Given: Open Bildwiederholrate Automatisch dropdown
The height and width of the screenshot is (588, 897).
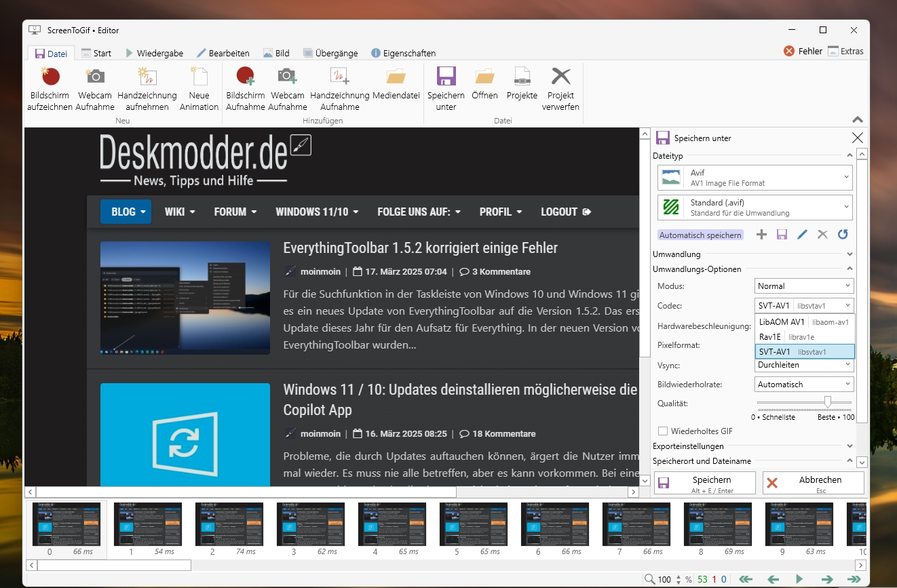Looking at the screenshot, I should click(804, 385).
